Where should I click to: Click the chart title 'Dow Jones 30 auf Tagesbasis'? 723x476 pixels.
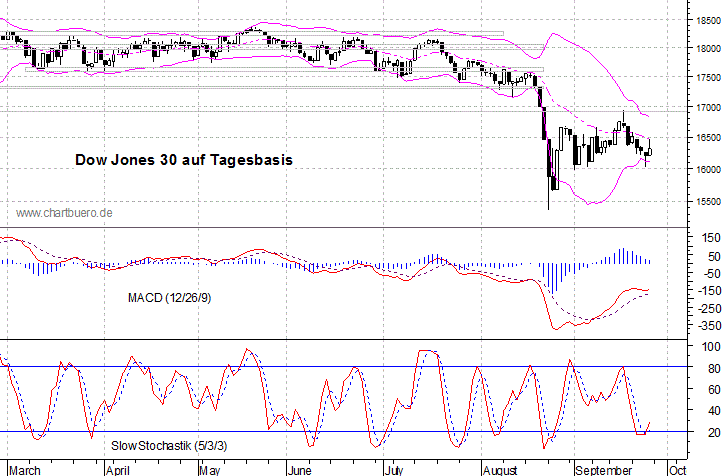(184, 160)
